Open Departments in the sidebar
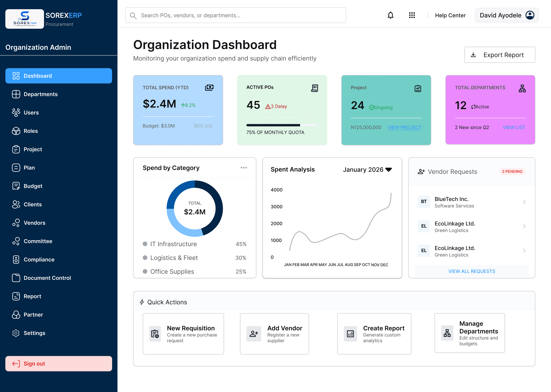The height and width of the screenshot is (392, 551). pos(59,94)
